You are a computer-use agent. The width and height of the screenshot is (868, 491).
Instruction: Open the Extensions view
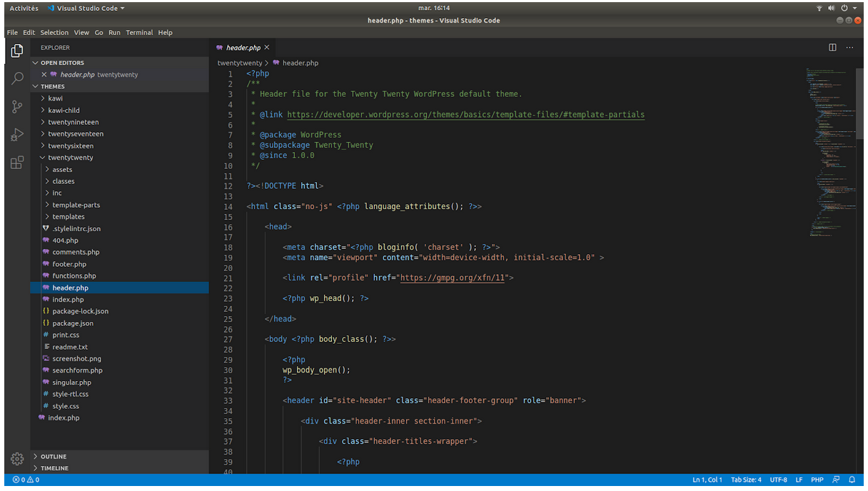[x=17, y=163]
